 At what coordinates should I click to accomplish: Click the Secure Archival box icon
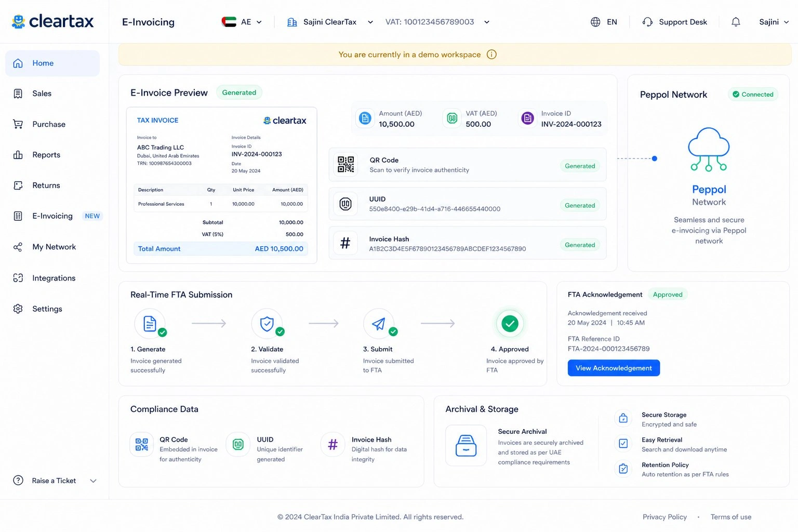466,445
